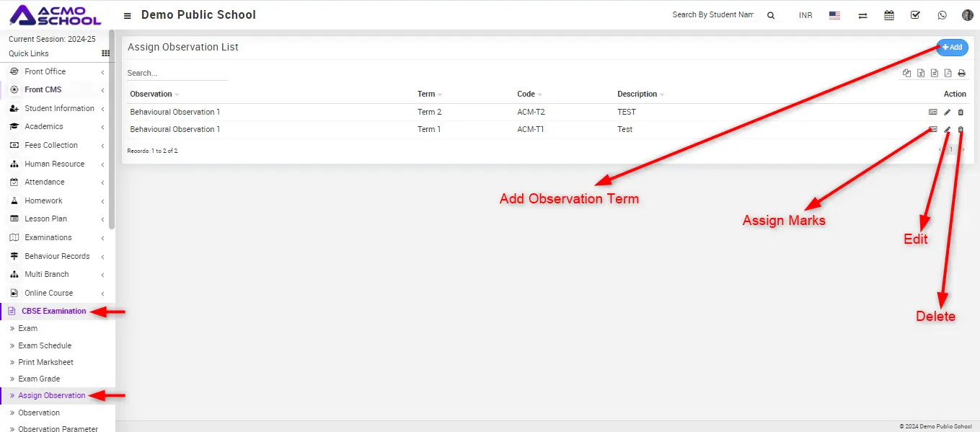Select Print Marksheet from the submenu
The width and height of the screenshot is (980, 432).
[45, 362]
